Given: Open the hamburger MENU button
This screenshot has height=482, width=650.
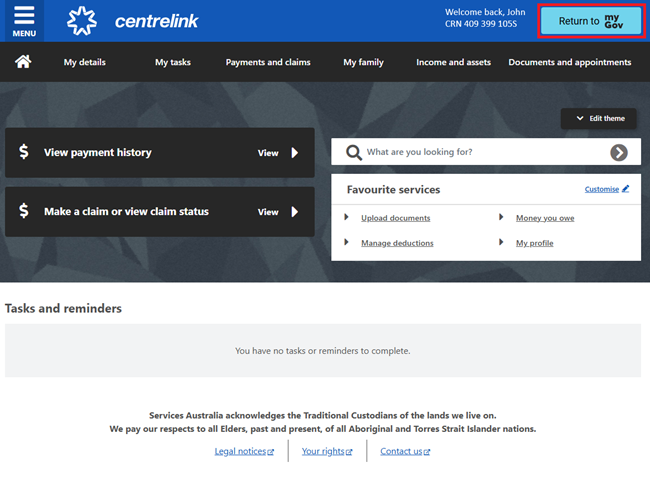Looking at the screenshot, I should pyautogui.click(x=24, y=21).
